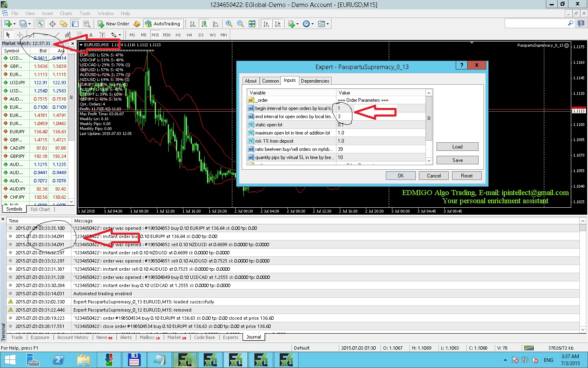Zoom in on the chart
Screen dimensions: 588x368
[229, 24]
